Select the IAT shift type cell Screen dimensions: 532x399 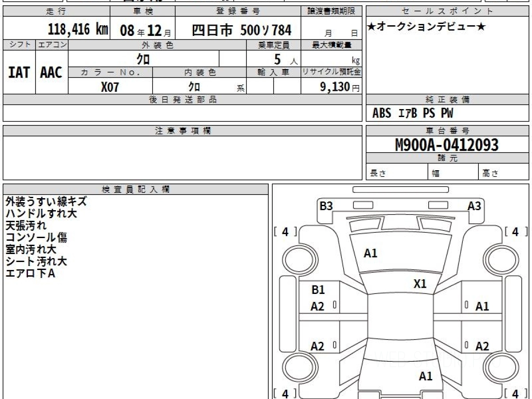point(19,73)
